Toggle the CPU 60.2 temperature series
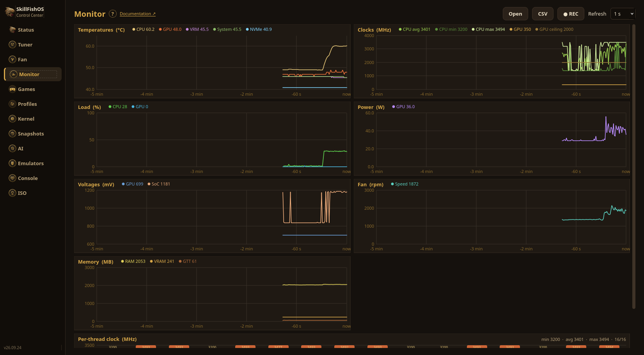 pos(144,29)
